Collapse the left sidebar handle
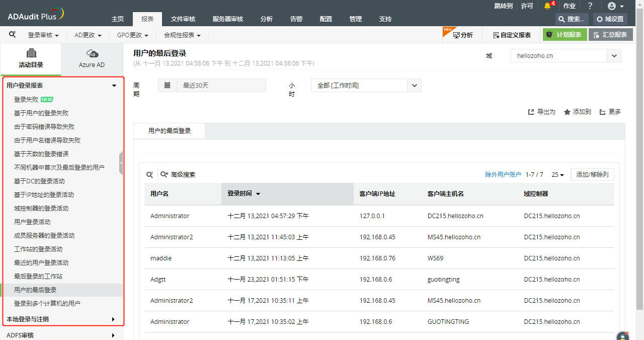 pos(121,163)
